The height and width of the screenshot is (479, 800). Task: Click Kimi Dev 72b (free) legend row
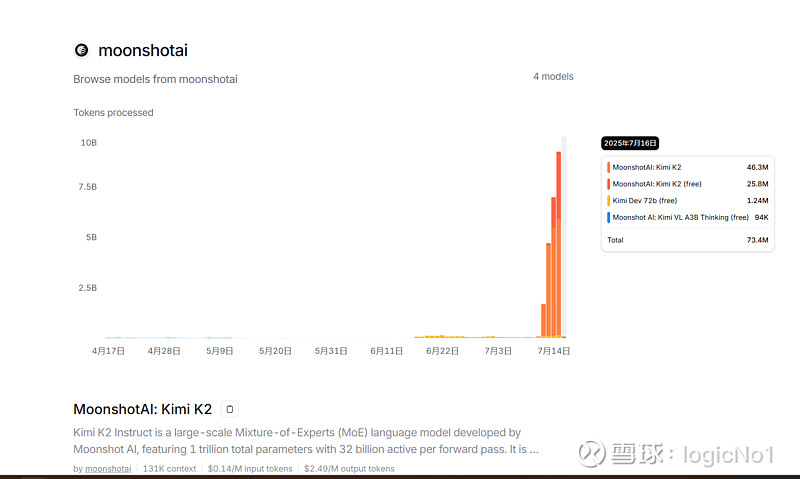(688, 200)
